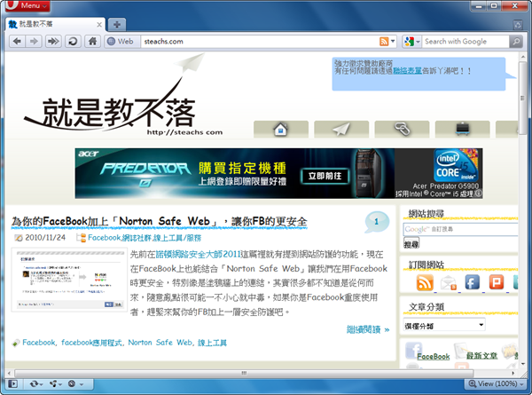532x395 pixels.
Task: Subscribe via the orange RSS icon
Action: (425, 282)
